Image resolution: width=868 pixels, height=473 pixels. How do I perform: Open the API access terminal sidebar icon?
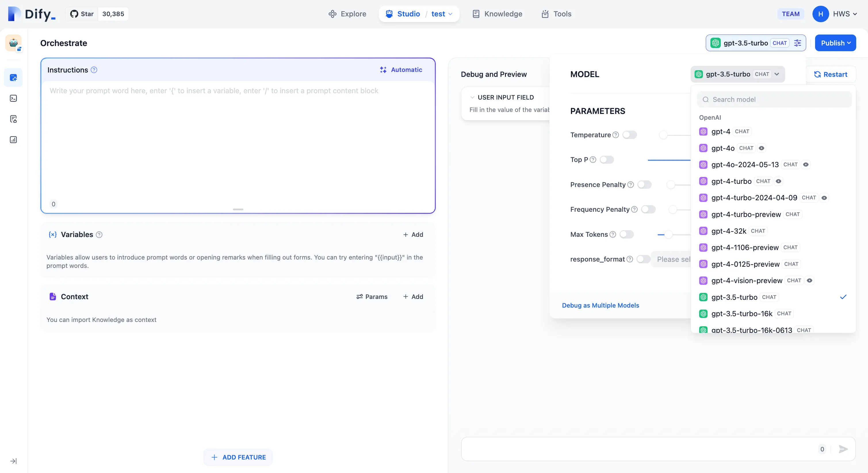[x=14, y=98]
